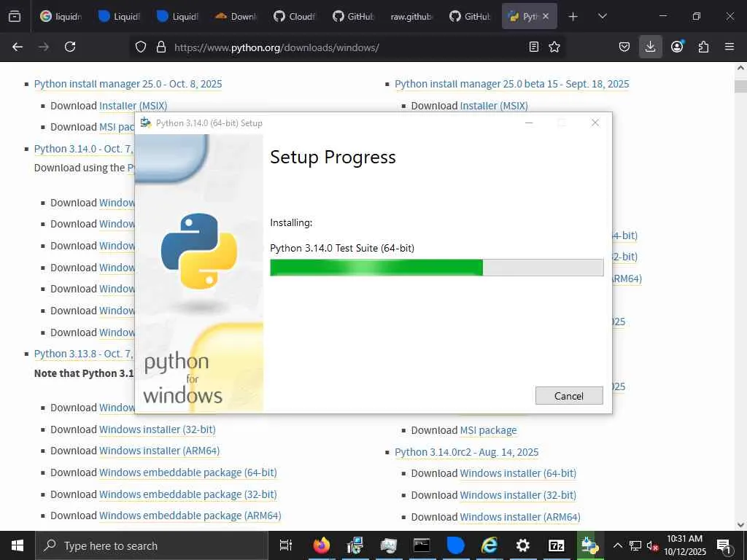This screenshot has height=560, width=747.
Task: Show hidden system tray icons
Action: (x=617, y=545)
